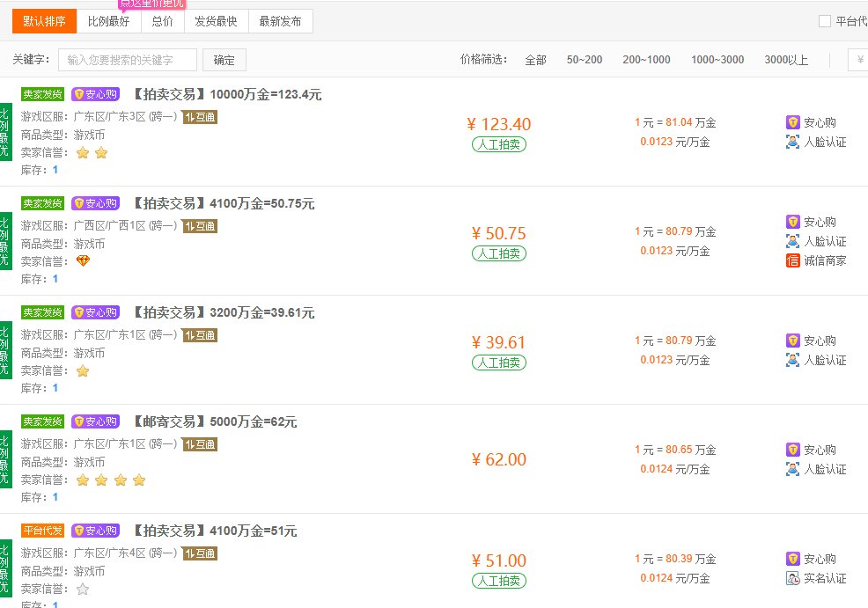This screenshot has width=868, height=608.
Task: Toggle the 平台代 checkbox at top right
Action: 825,21
